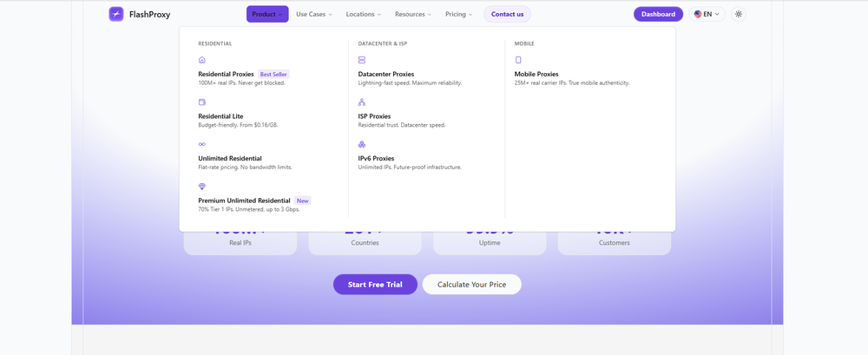
Task: Collapse the Product dropdown menu
Action: click(x=267, y=15)
